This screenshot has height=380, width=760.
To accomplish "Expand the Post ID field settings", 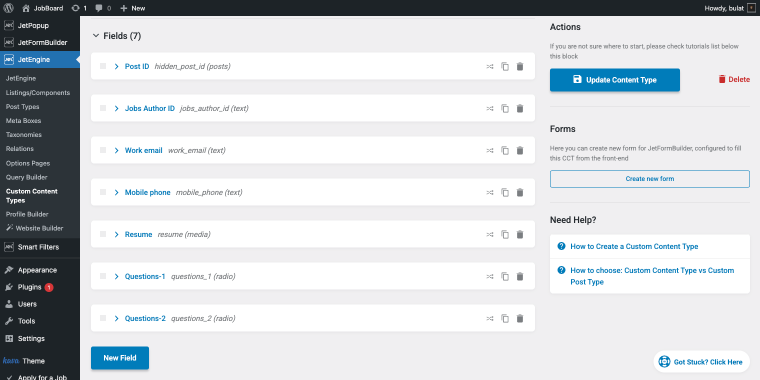I will pyautogui.click(x=116, y=66).
